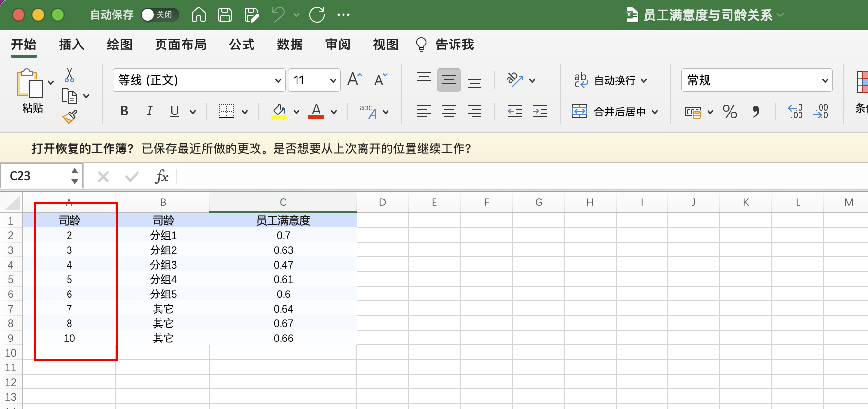
Task: Toggle AutoSave switch
Action: click(x=160, y=15)
